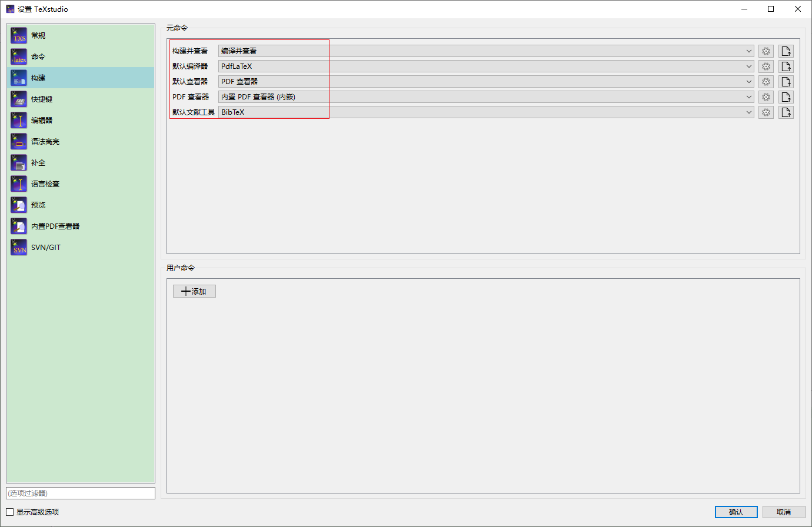Click the 构建 text entry
Viewport: 812px width, 527px height.
[38, 78]
